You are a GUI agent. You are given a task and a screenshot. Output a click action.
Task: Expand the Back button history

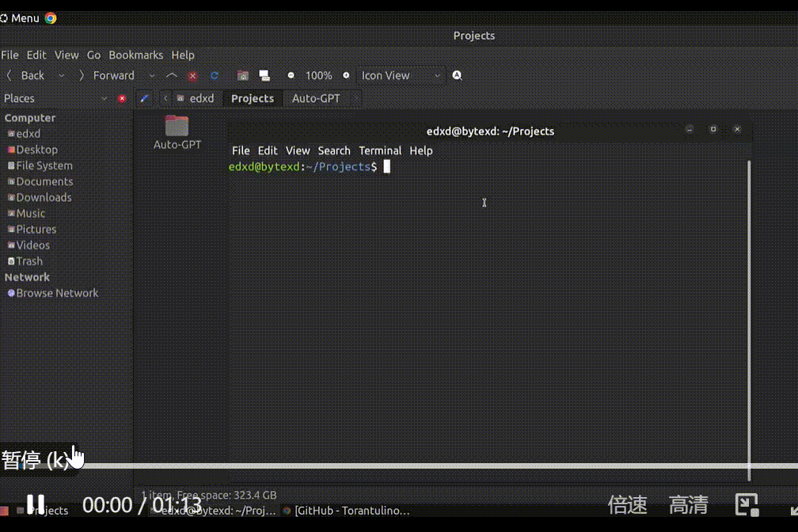62,75
